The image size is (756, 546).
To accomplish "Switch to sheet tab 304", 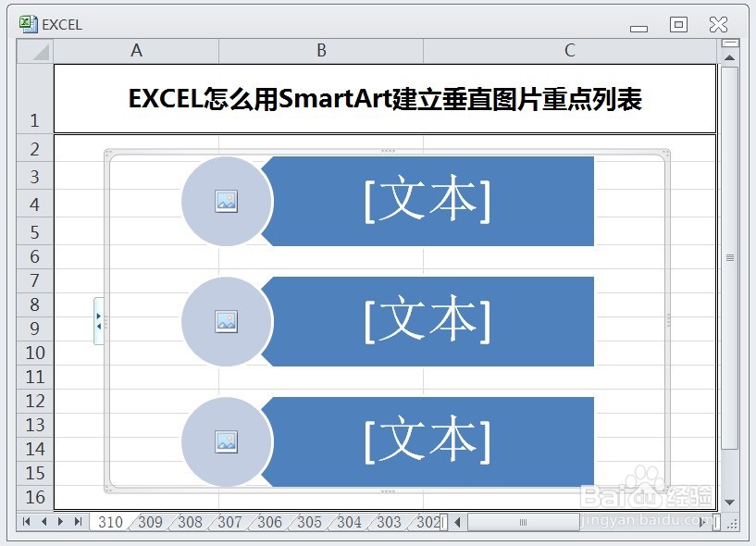I will pyautogui.click(x=349, y=522).
